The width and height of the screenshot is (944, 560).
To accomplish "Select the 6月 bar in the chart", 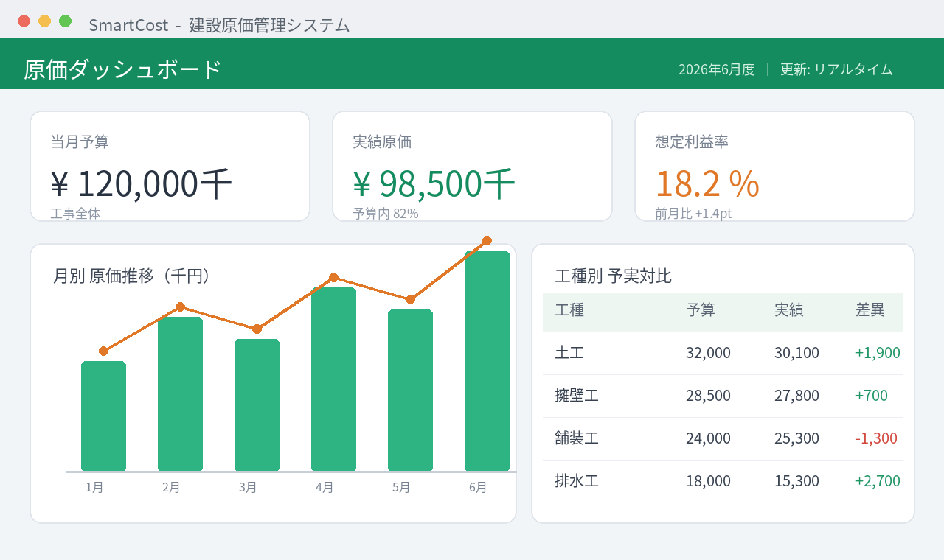I will click(487, 360).
